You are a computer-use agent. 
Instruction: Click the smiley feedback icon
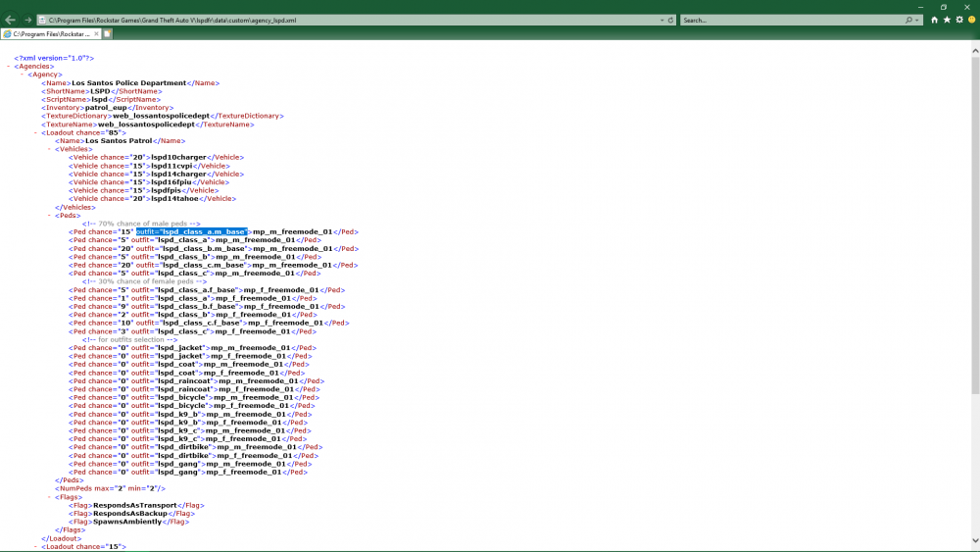pyautogui.click(x=971, y=20)
